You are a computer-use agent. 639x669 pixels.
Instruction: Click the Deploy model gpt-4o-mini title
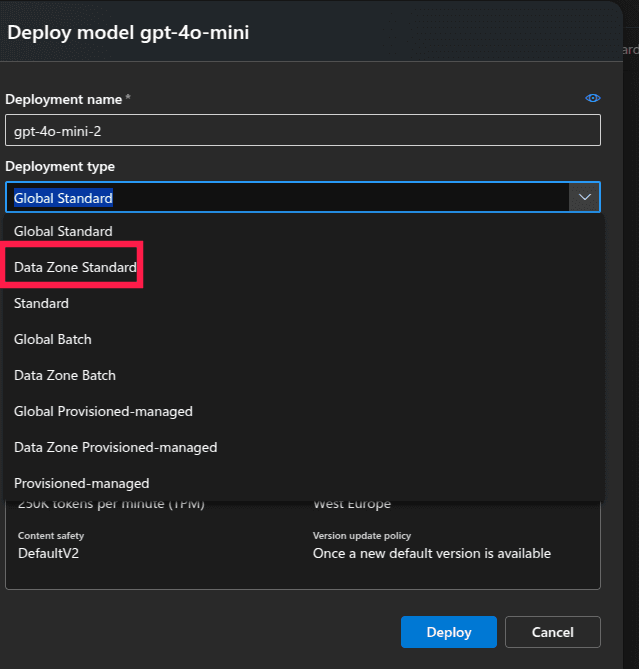(128, 32)
